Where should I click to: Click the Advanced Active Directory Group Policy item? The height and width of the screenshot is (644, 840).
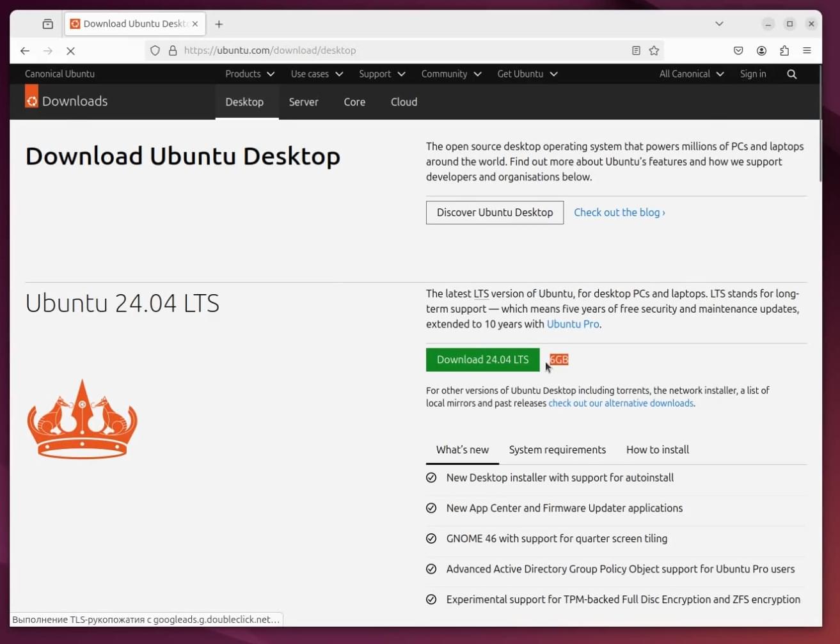tap(621, 569)
